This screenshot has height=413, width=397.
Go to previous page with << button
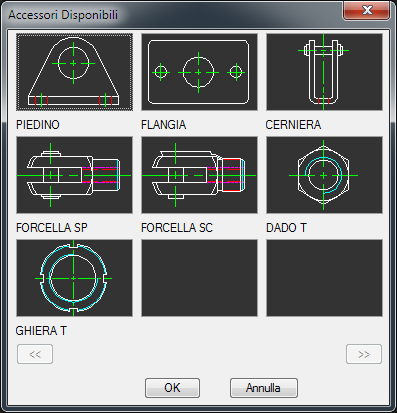pos(35,354)
